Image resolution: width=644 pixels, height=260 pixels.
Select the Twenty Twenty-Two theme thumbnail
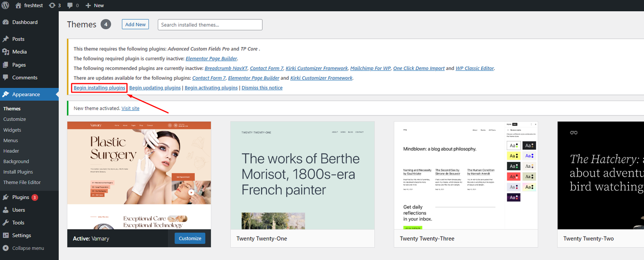click(601, 175)
